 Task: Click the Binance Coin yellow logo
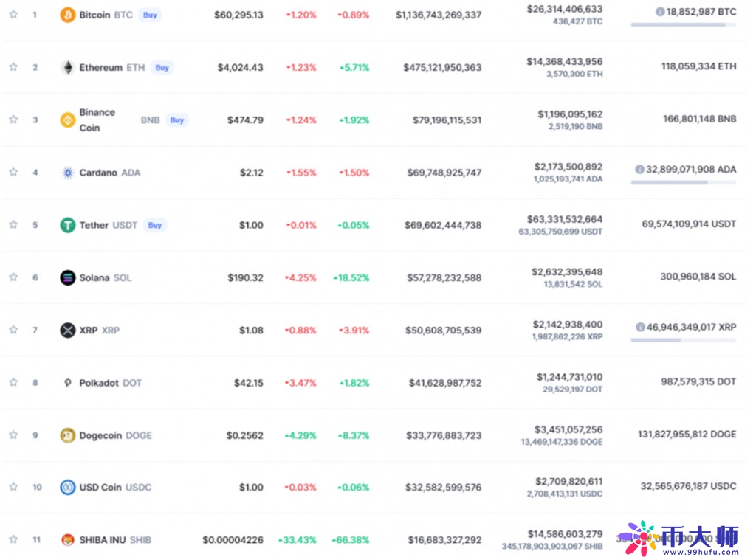(x=67, y=120)
